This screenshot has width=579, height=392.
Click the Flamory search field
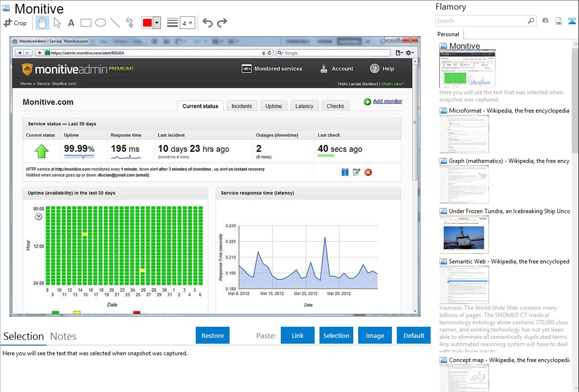coord(481,21)
